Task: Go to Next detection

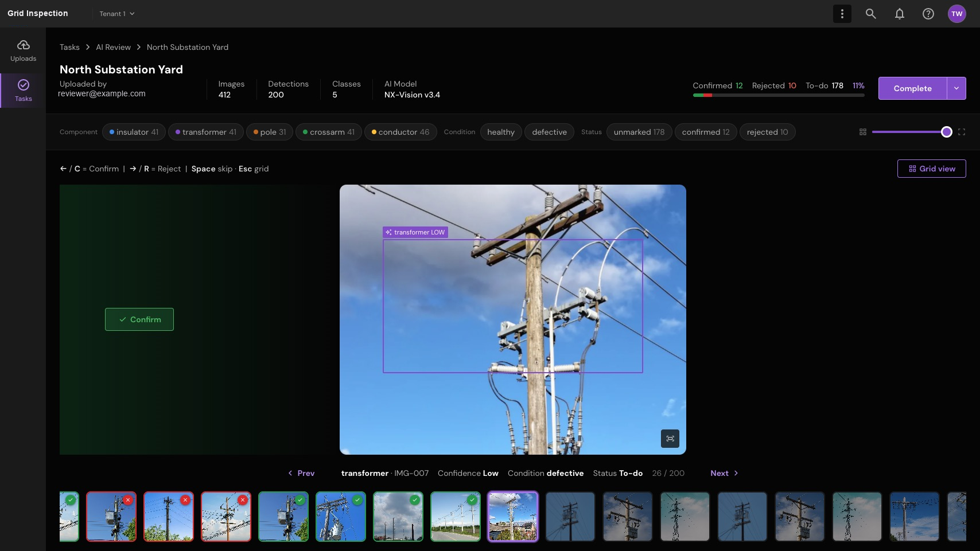Action: pyautogui.click(x=724, y=473)
